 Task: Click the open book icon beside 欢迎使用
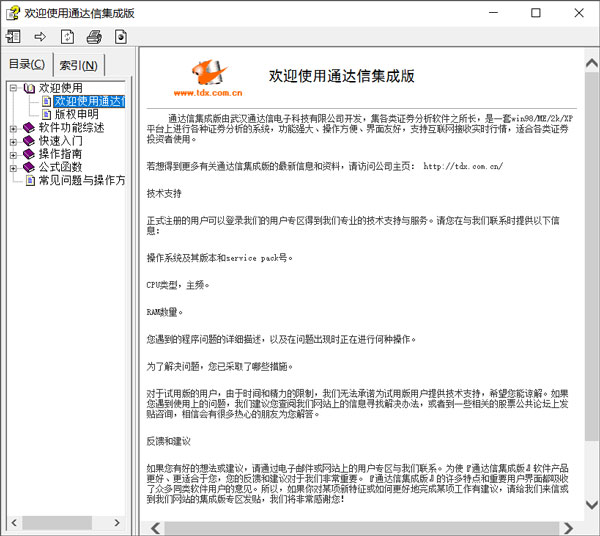[29, 88]
